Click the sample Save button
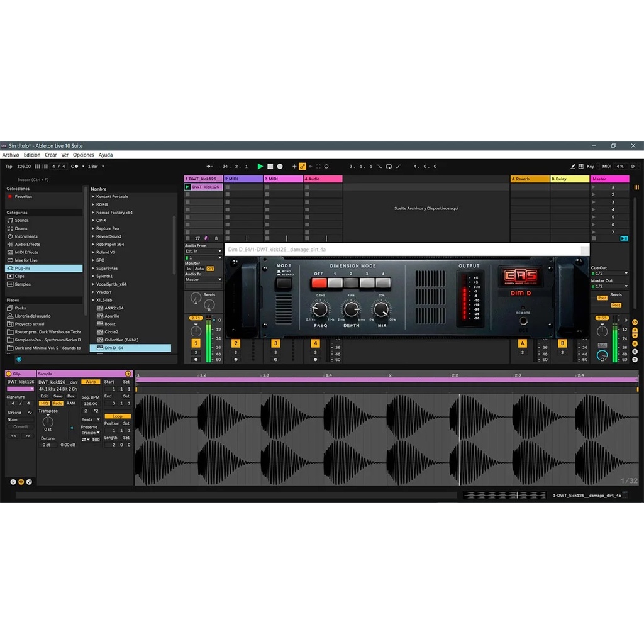Viewport: 644px width, 644px height. 58,396
